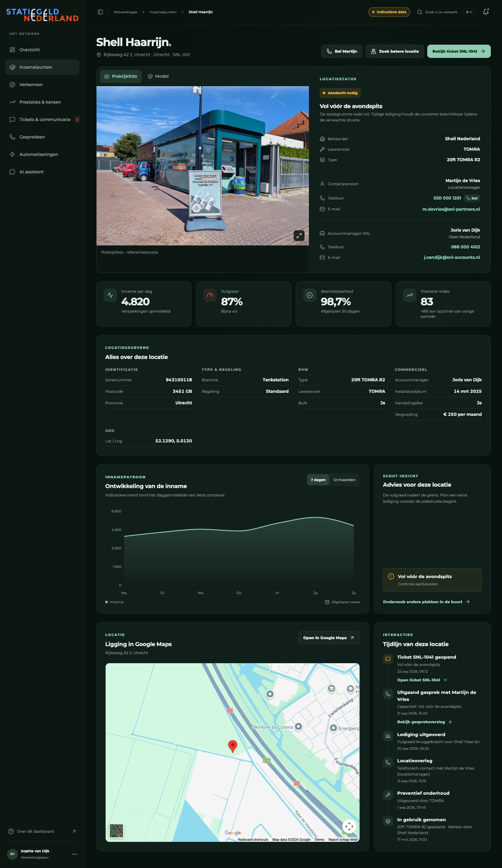Click serial number 943100118

pyautogui.click(x=179, y=380)
